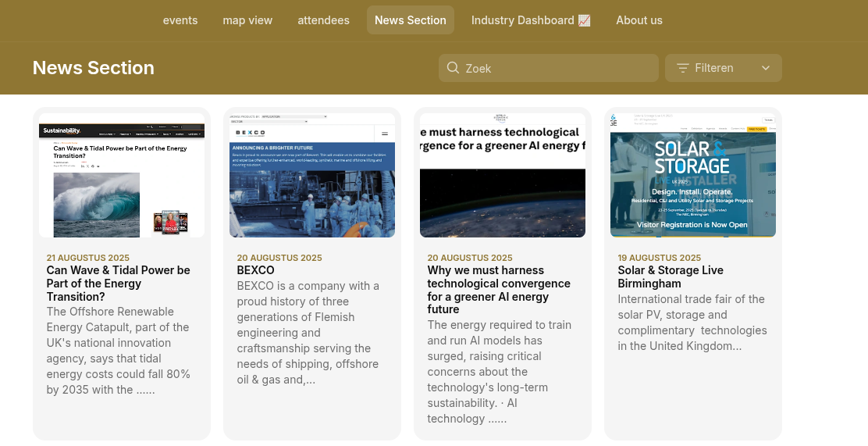
Task: Click 'BEXCO is a company' description
Action: (308, 333)
